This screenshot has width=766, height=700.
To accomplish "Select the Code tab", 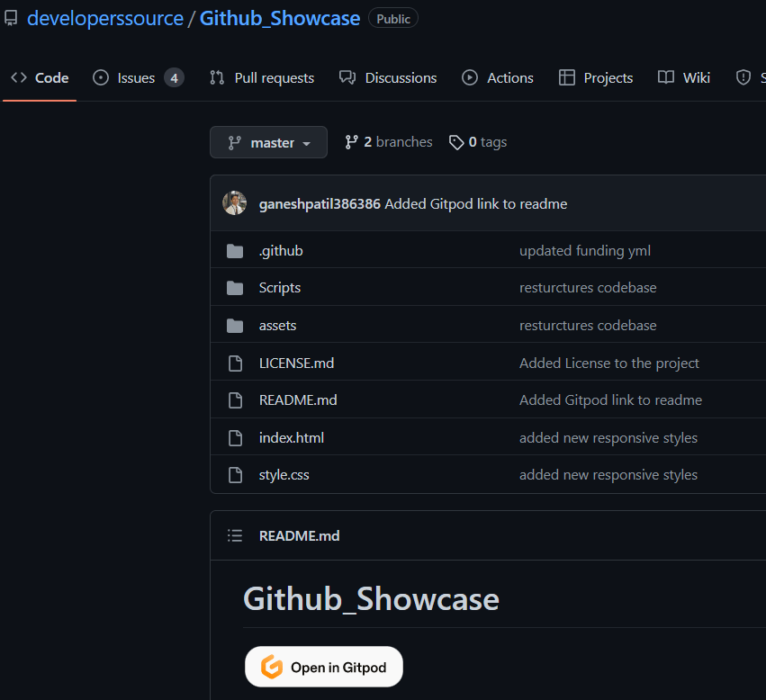I will click(40, 77).
